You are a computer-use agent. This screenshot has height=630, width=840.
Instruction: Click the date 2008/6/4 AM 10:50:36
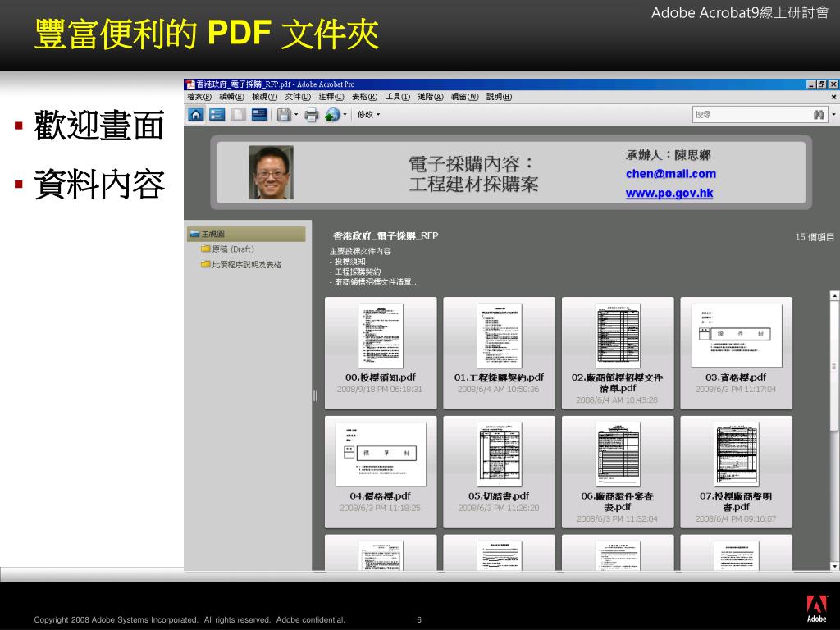point(498,390)
